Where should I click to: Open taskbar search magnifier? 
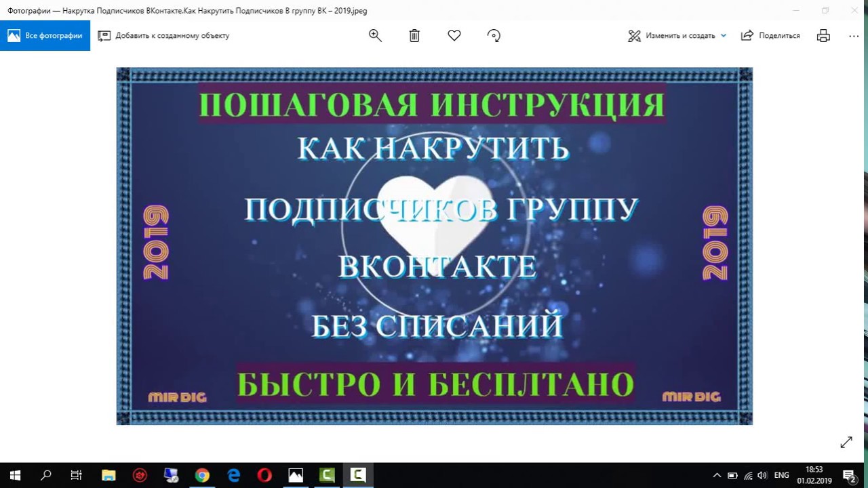tap(46, 475)
